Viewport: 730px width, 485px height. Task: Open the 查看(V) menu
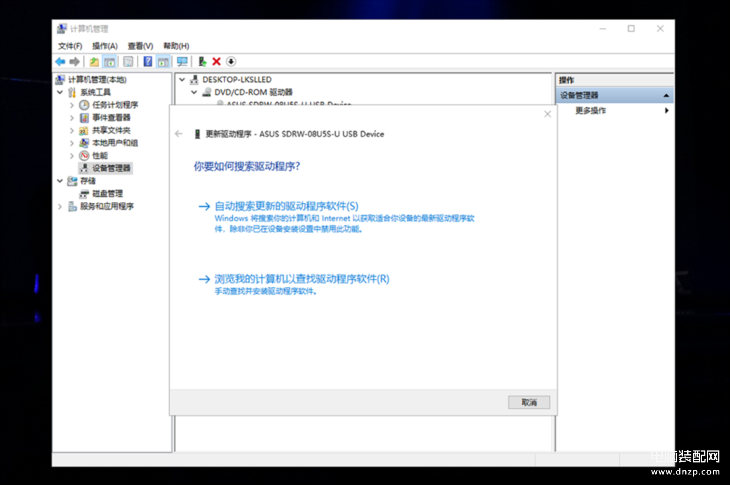pyautogui.click(x=141, y=46)
